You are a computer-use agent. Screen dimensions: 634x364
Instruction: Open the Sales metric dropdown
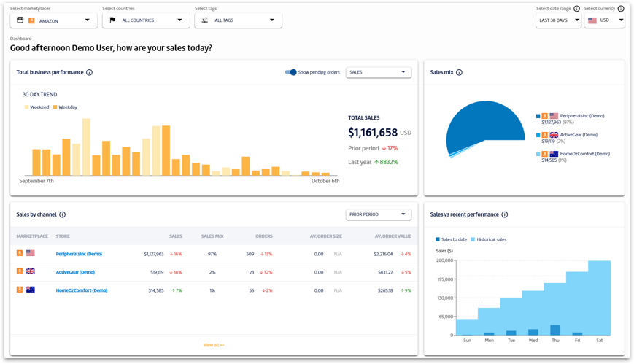(x=379, y=72)
